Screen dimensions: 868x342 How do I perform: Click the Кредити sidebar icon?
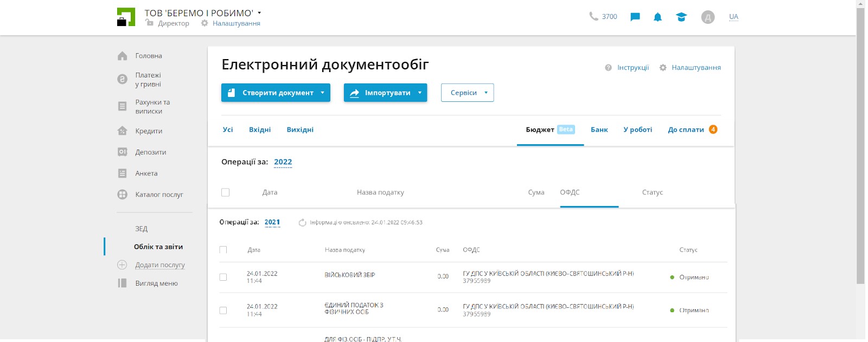123,131
